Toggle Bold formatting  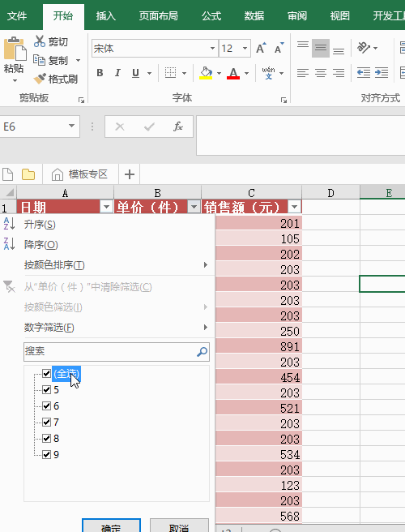click(x=100, y=73)
